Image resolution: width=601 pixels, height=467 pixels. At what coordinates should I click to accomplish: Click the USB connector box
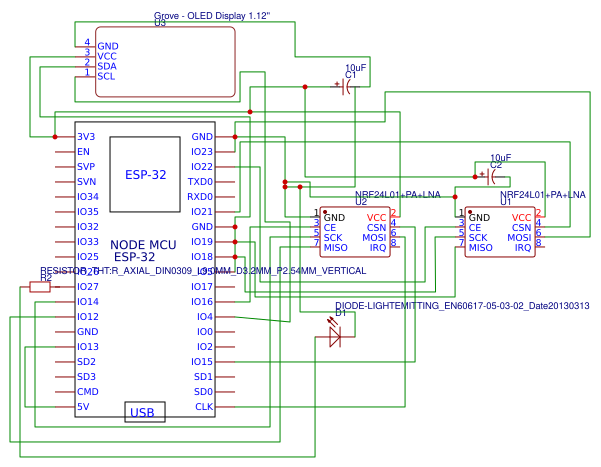(145, 412)
